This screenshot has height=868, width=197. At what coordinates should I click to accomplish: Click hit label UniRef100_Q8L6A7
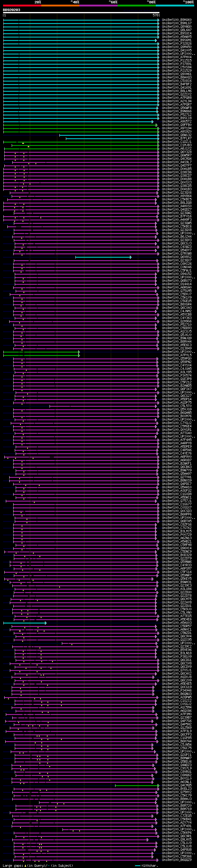point(177,30)
